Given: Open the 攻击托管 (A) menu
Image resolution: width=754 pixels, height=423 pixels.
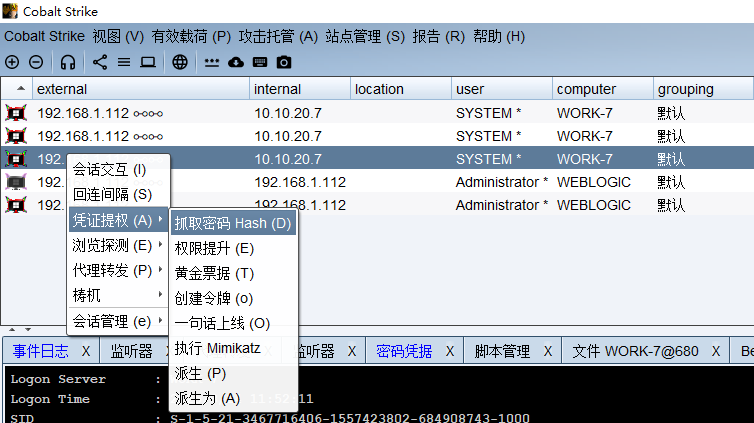Looking at the screenshot, I should coord(278,37).
